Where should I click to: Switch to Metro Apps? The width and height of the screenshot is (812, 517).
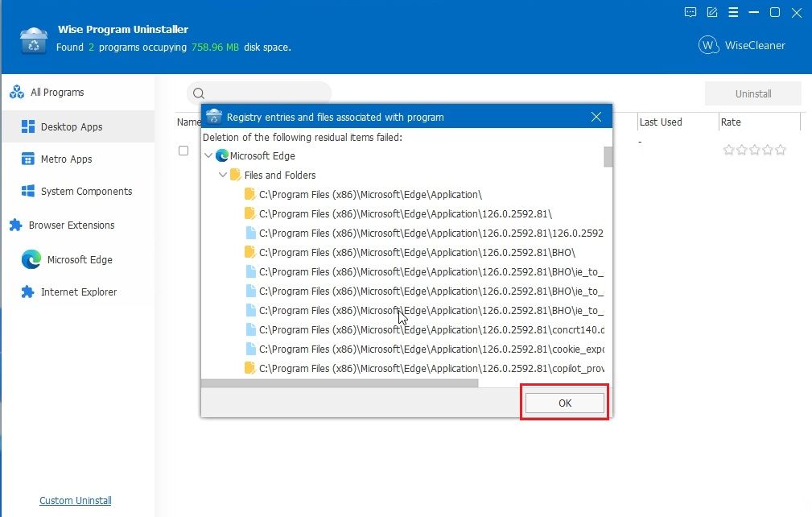66,159
